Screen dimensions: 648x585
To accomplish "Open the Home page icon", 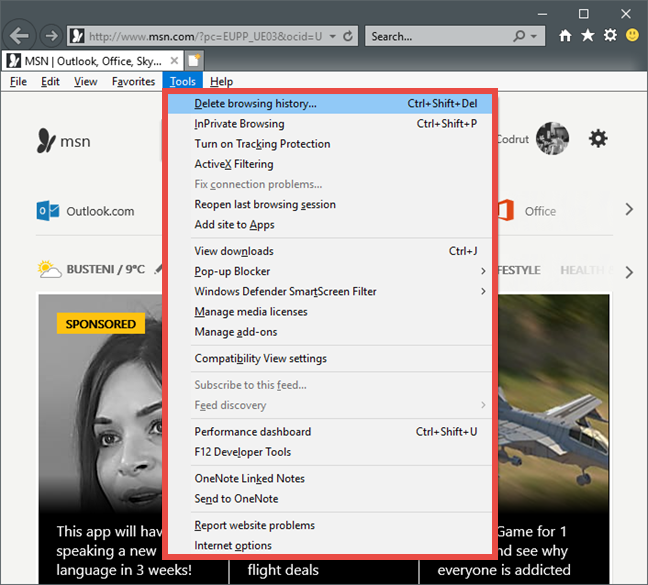I will point(565,36).
